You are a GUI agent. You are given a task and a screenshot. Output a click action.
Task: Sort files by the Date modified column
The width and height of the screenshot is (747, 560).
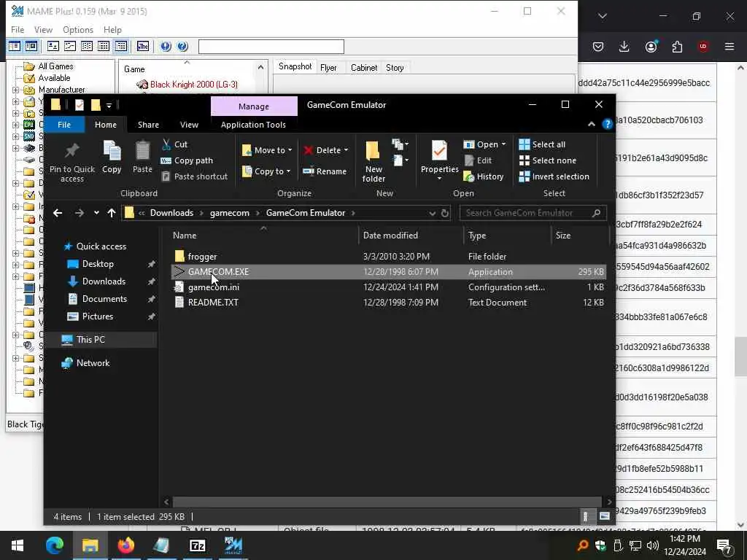click(390, 236)
